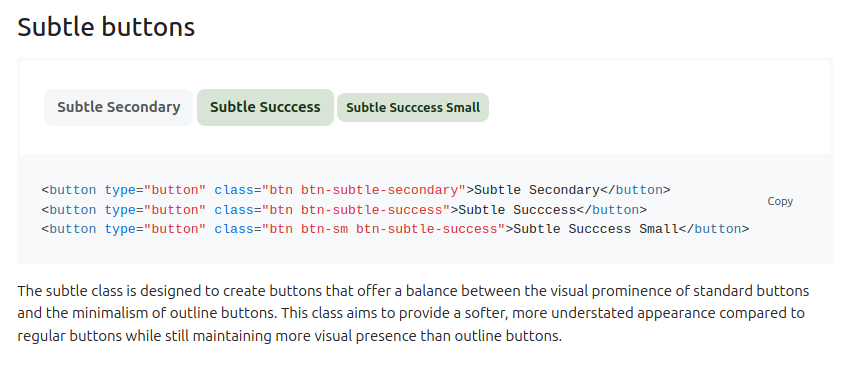Image resolution: width=843 pixels, height=372 pixels.
Task: Click opening button tag on second code line
Action: [x=69, y=210]
